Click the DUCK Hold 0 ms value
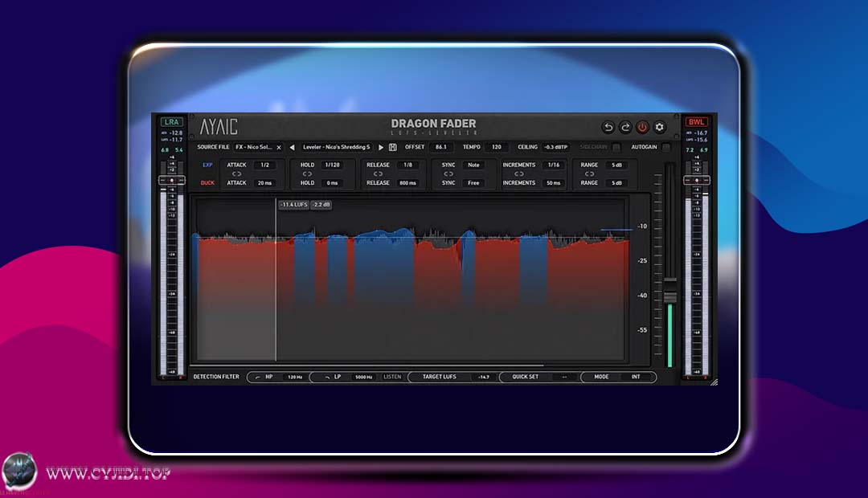This screenshot has height=498, width=868. 333,182
